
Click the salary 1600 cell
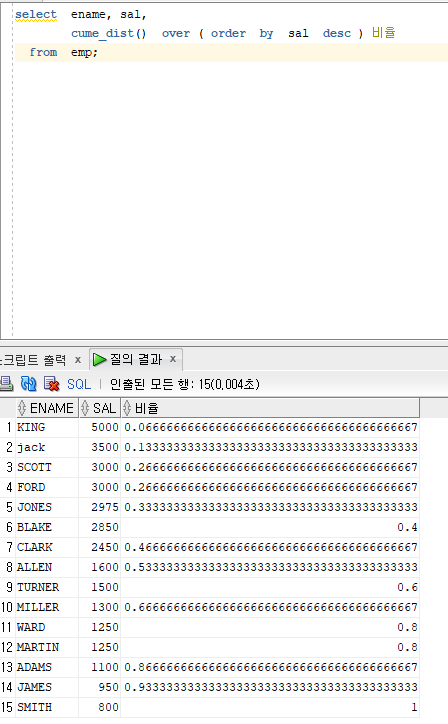100,567
